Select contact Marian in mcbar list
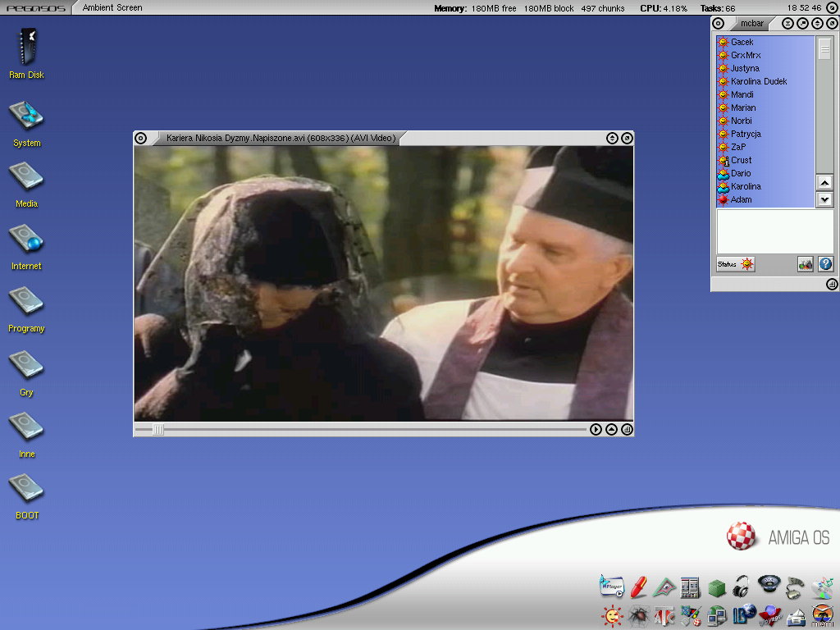This screenshot has height=630, width=840. click(765, 107)
